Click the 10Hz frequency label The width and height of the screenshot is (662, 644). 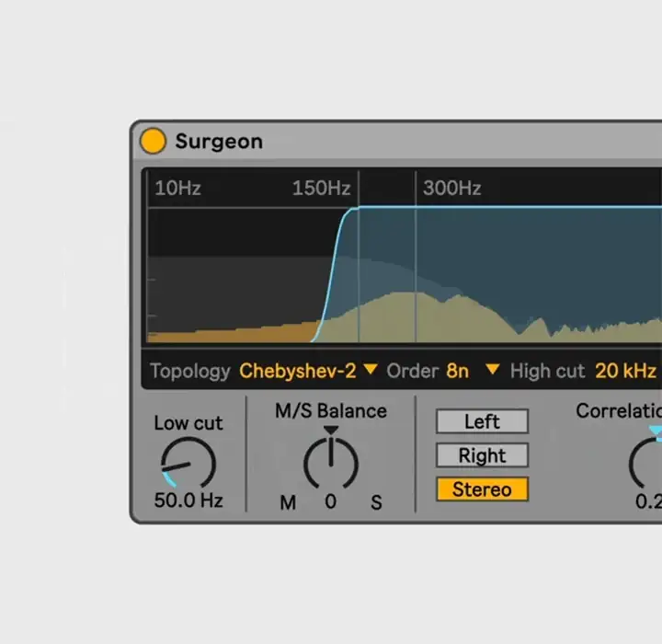(x=177, y=188)
